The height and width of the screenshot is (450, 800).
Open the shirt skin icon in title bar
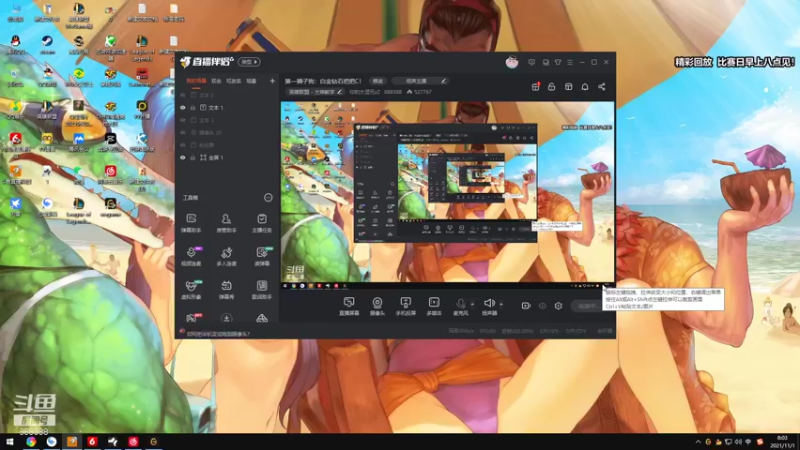pyautogui.click(x=558, y=62)
